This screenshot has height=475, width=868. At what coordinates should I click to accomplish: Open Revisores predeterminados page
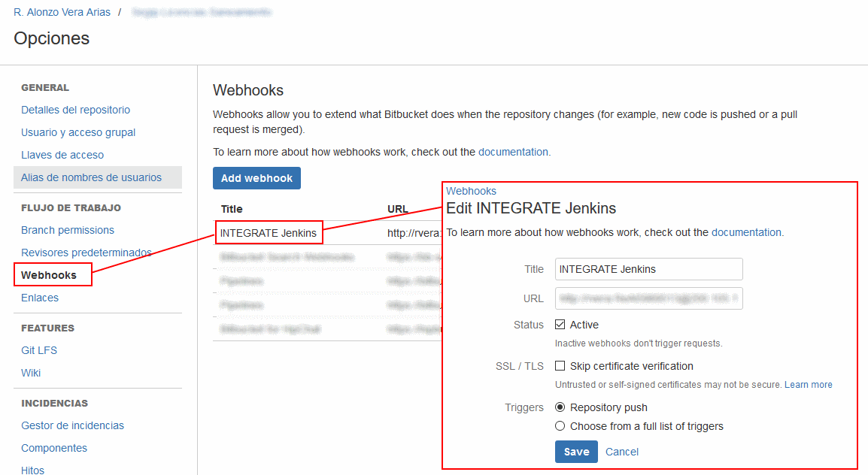click(86, 253)
